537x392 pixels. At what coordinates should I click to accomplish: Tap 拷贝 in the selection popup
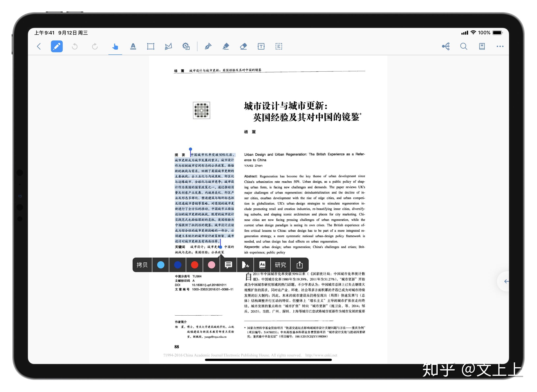(x=142, y=265)
